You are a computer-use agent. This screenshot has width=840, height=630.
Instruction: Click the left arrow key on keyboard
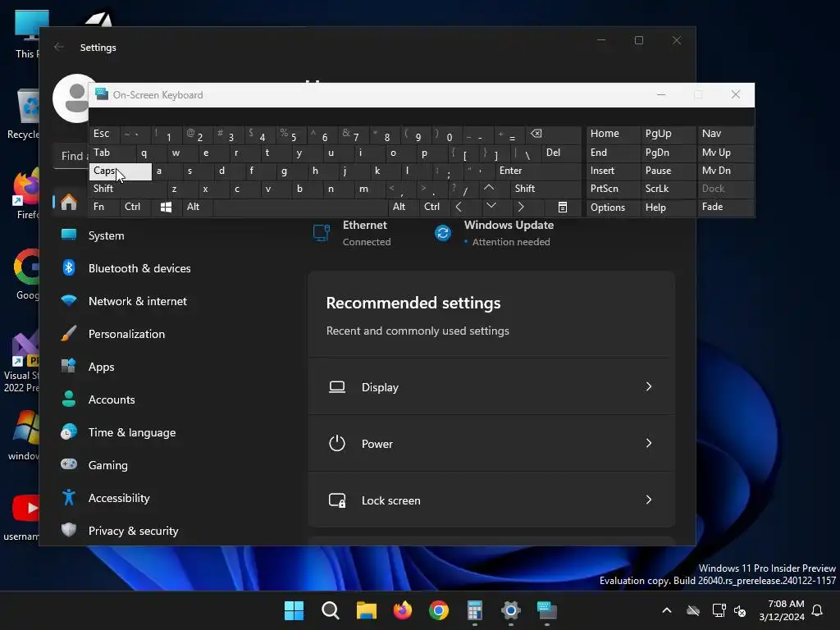point(459,207)
